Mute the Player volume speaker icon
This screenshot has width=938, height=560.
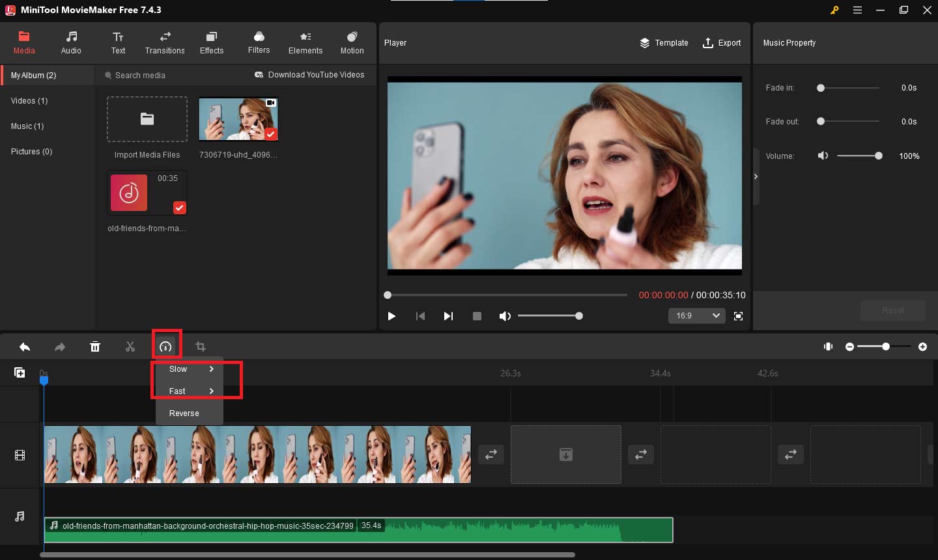[504, 315]
